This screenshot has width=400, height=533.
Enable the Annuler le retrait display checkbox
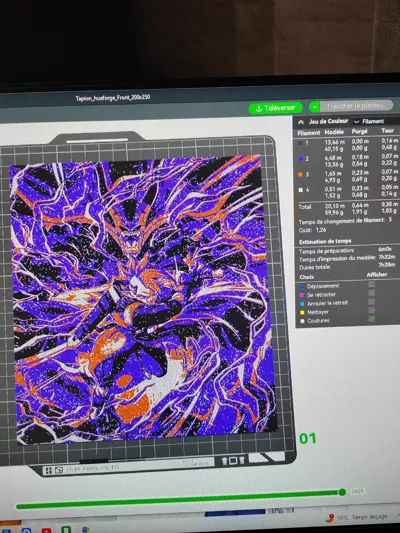(371, 302)
